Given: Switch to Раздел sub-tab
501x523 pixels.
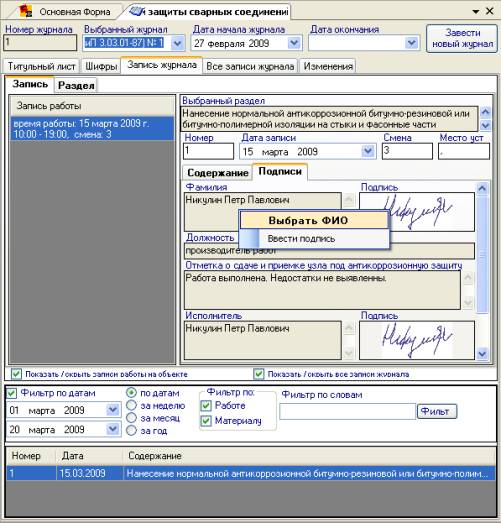Looking at the screenshot, I should [x=76, y=85].
